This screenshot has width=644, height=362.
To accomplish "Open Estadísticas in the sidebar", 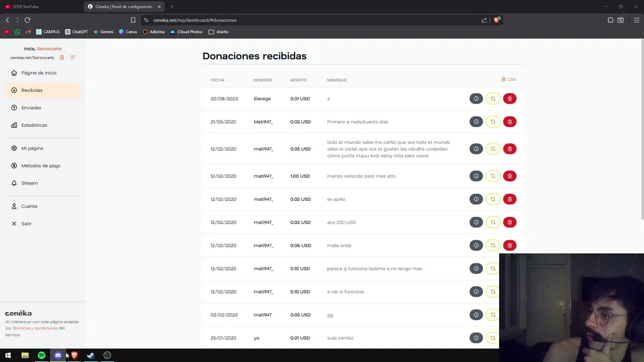I will [x=43, y=125].
